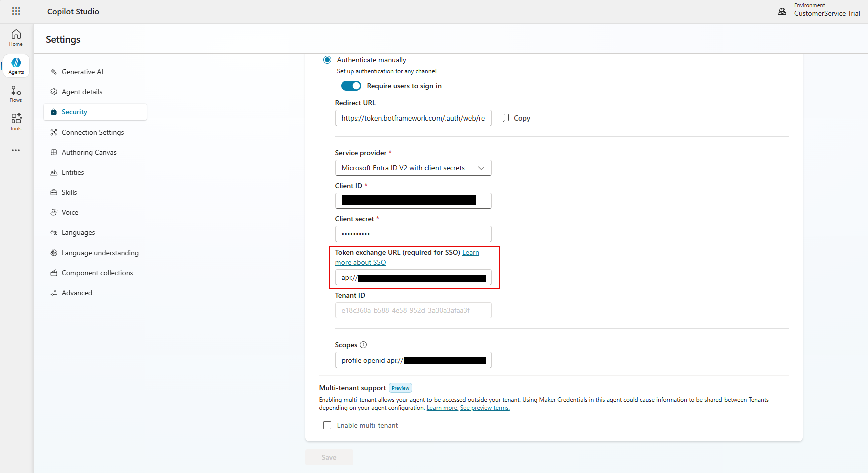868x473 pixels.
Task: Click the Generative AI sparkle icon
Action: tap(54, 72)
